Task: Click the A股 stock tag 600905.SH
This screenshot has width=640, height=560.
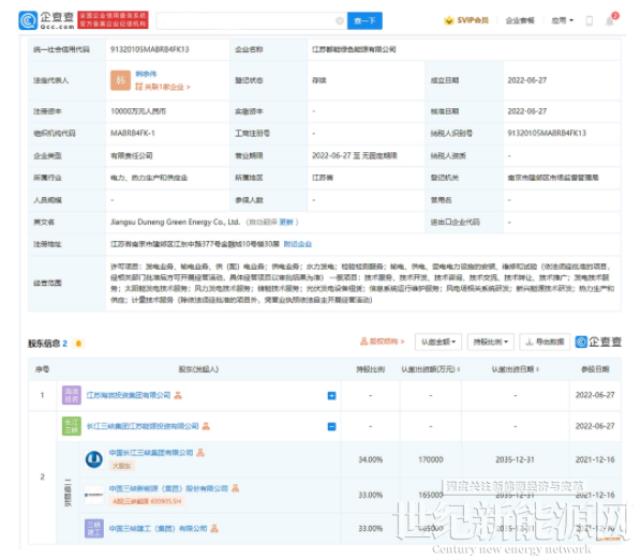Action: pos(147,501)
